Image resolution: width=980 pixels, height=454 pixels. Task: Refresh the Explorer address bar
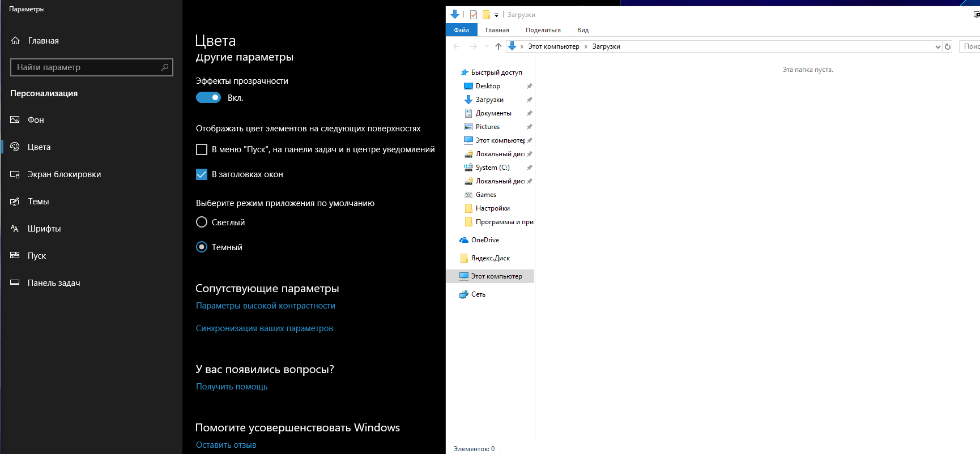948,46
